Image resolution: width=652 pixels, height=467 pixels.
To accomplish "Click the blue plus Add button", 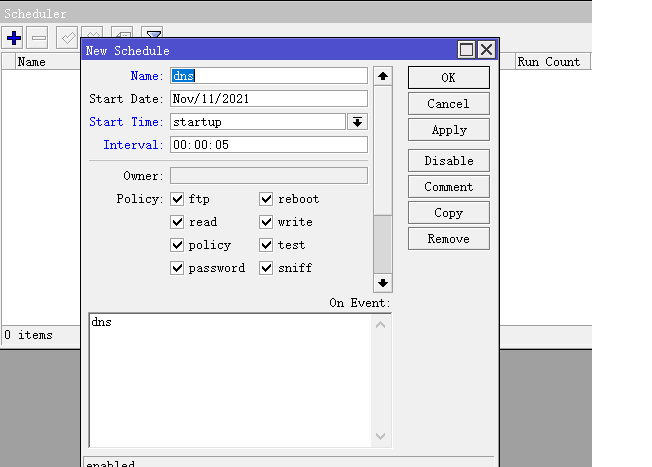I will tap(14, 38).
